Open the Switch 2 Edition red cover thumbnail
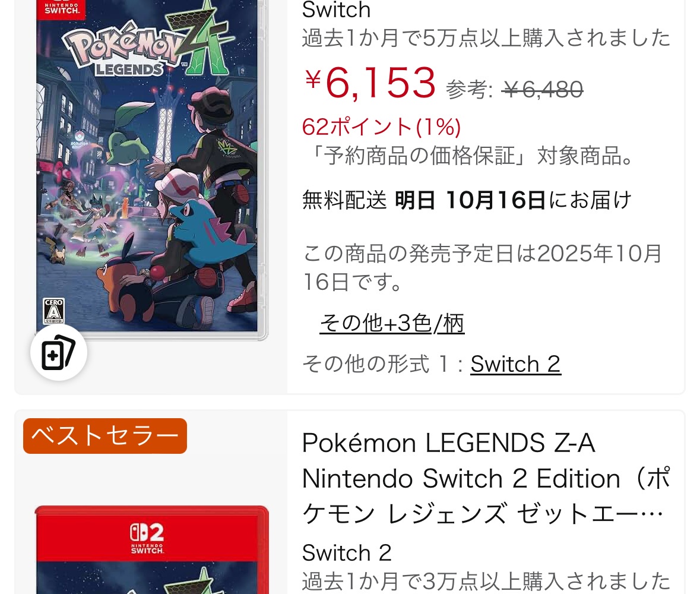The width and height of the screenshot is (700, 594). point(152,550)
